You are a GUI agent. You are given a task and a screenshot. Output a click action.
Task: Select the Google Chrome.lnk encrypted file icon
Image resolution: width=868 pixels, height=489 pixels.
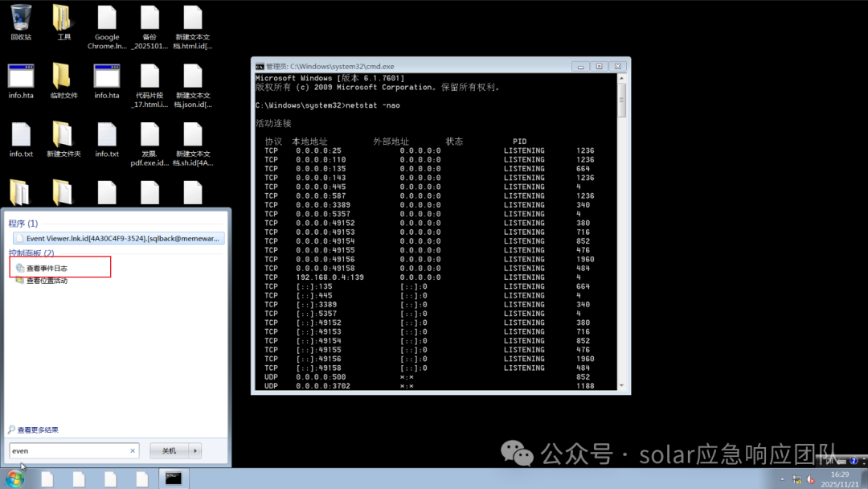pos(107,27)
